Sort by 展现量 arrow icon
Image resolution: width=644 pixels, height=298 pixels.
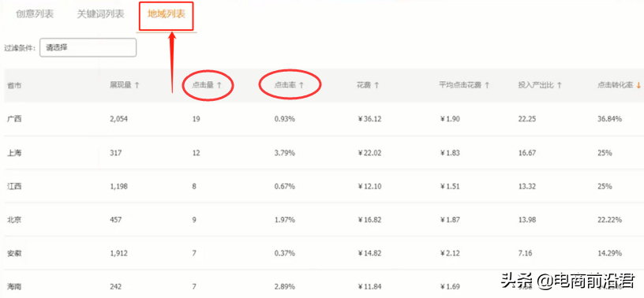pyautogui.click(x=137, y=85)
